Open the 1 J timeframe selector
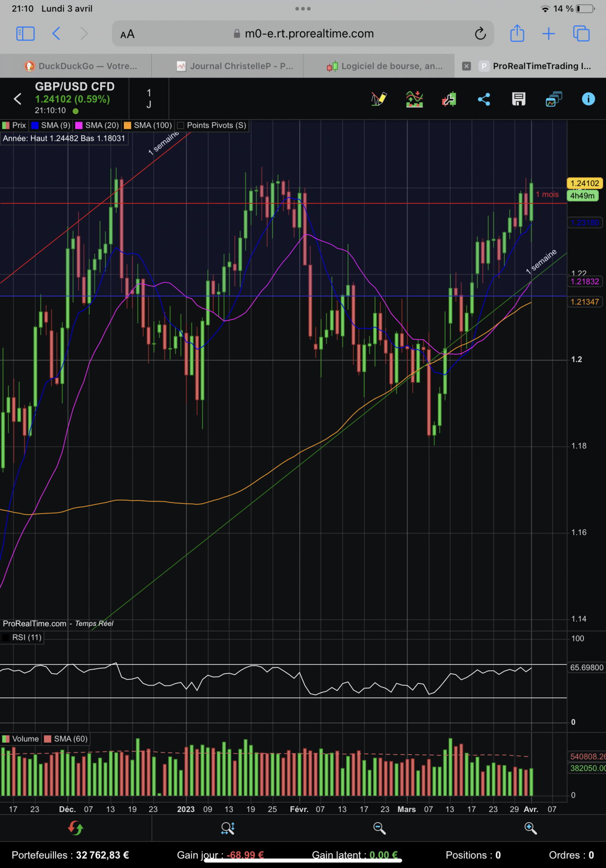This screenshot has height=868, width=606. coord(149,98)
